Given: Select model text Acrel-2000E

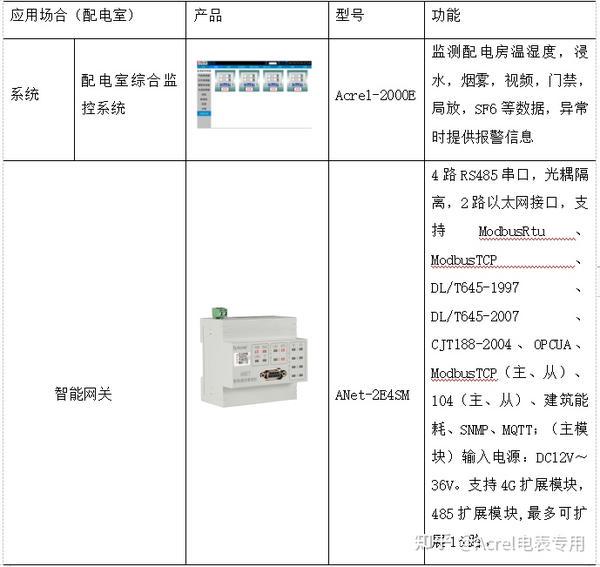Looking at the screenshot, I should point(375,95).
